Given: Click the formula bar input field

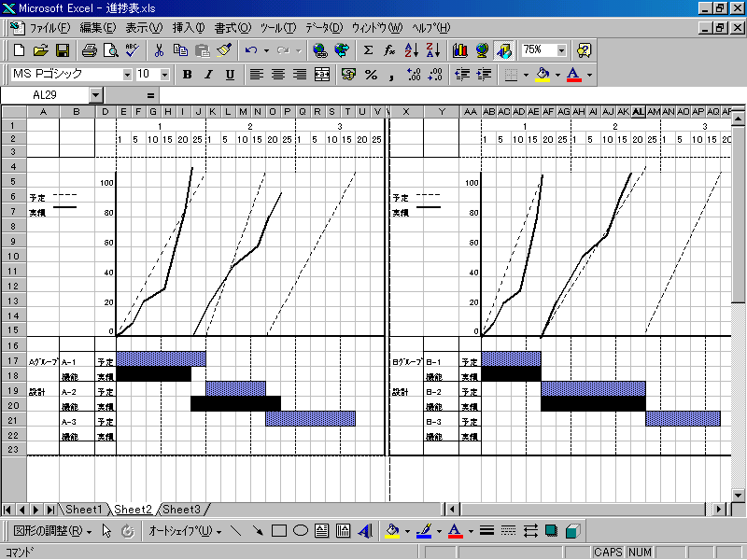Looking at the screenshot, I should tap(448, 95).
